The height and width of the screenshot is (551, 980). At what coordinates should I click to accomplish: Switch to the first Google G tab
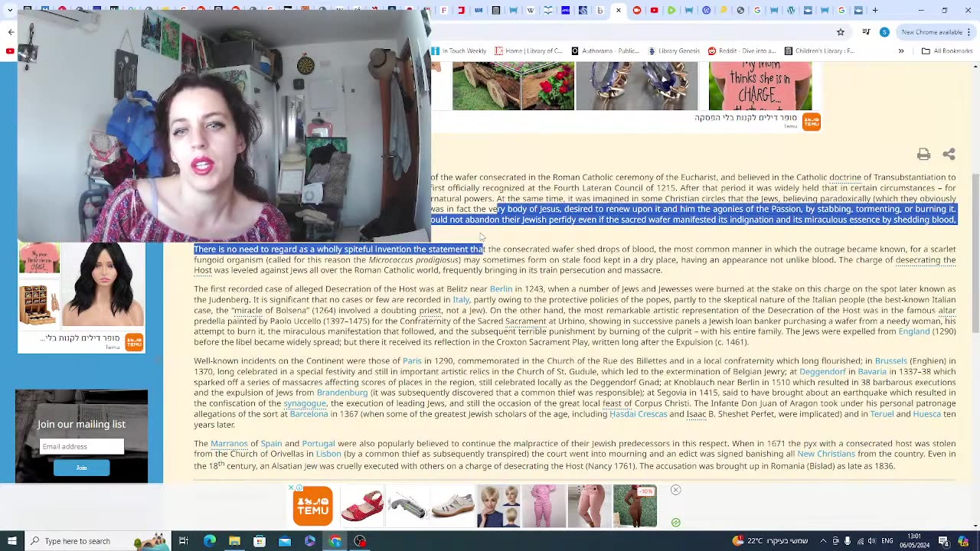(757, 11)
